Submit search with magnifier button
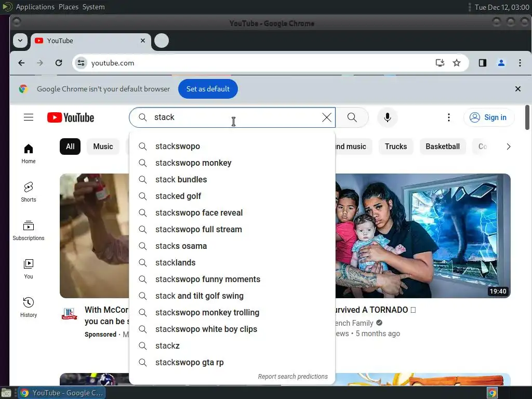532x399 pixels. [352, 117]
